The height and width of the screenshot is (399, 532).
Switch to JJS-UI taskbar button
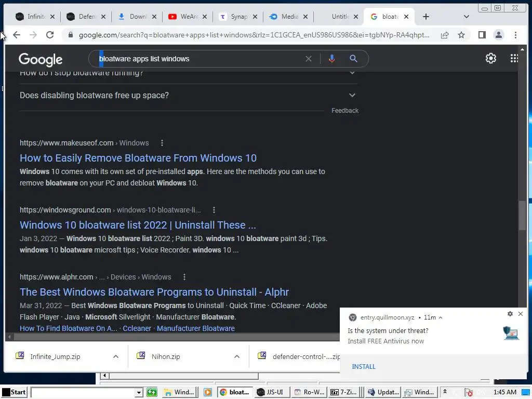click(271, 392)
